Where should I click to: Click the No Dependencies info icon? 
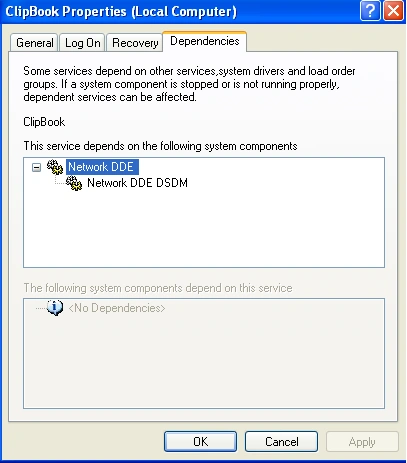click(x=55, y=308)
